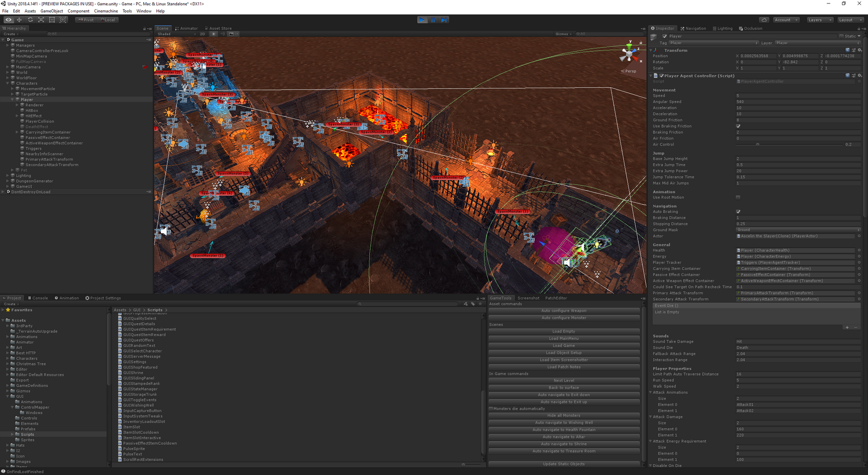This screenshot has width=868, height=475.
Task: Pause the game with the pause button
Action: coord(433,20)
